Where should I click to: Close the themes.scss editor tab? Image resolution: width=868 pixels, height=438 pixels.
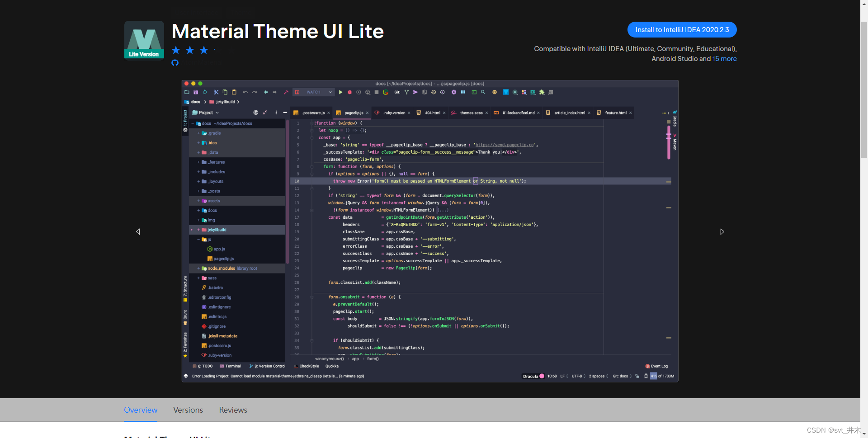pyautogui.click(x=486, y=113)
